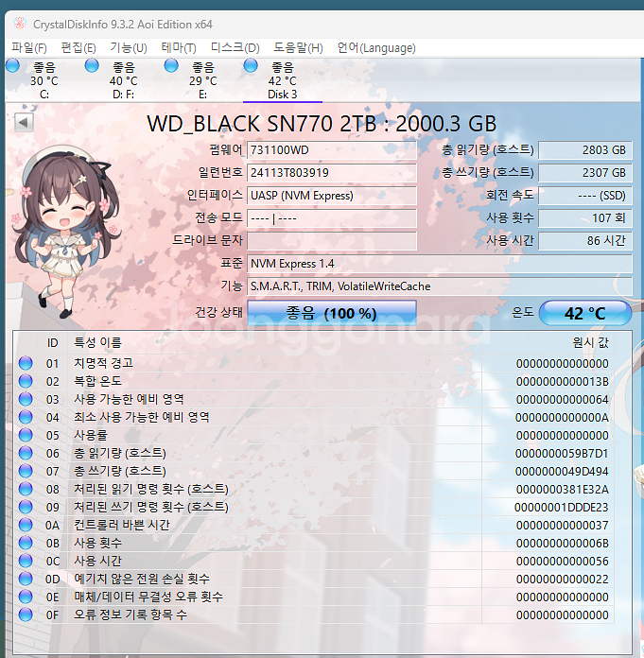This screenshot has height=658, width=644.
Task: Select raw value 0000000049D494
Action: pyautogui.click(x=562, y=471)
